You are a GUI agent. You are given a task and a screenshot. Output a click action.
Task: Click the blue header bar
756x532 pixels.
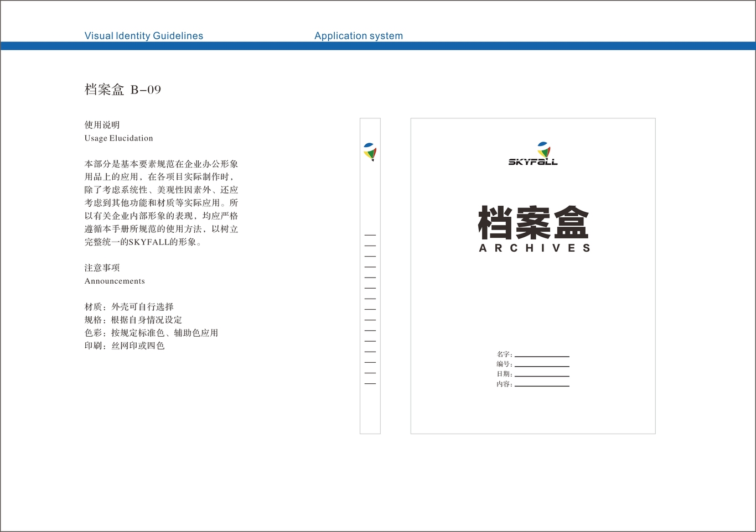378,46
